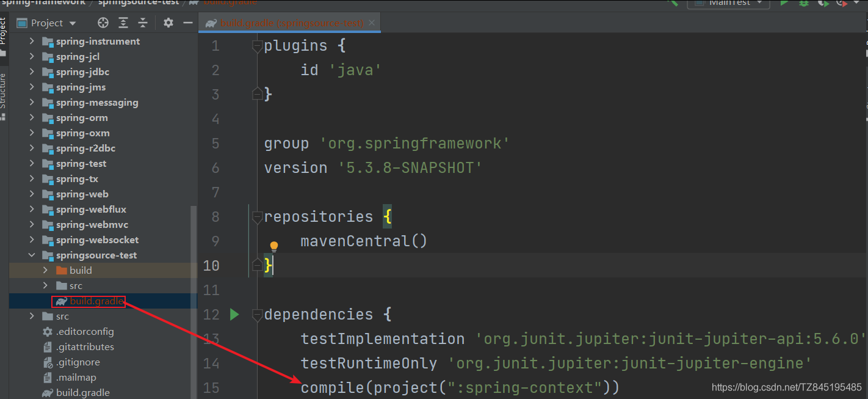Expand the orange build folder
868x399 pixels.
(46, 270)
